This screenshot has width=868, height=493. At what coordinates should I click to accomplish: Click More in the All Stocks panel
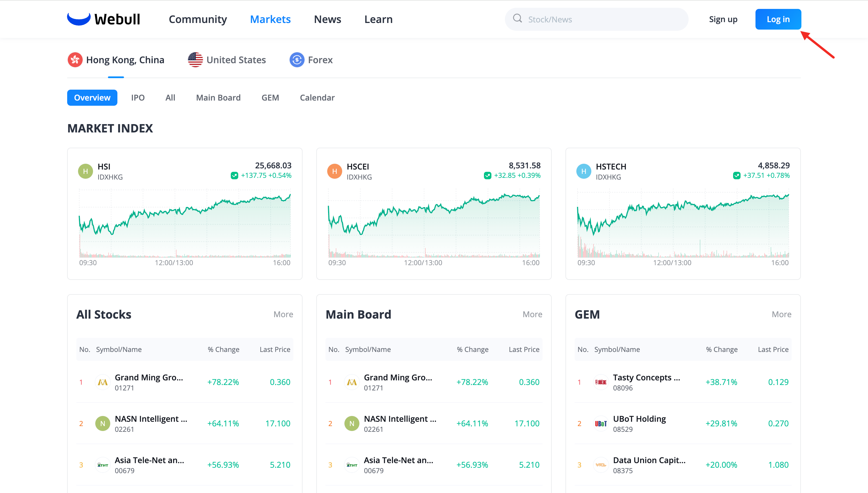[x=283, y=314]
